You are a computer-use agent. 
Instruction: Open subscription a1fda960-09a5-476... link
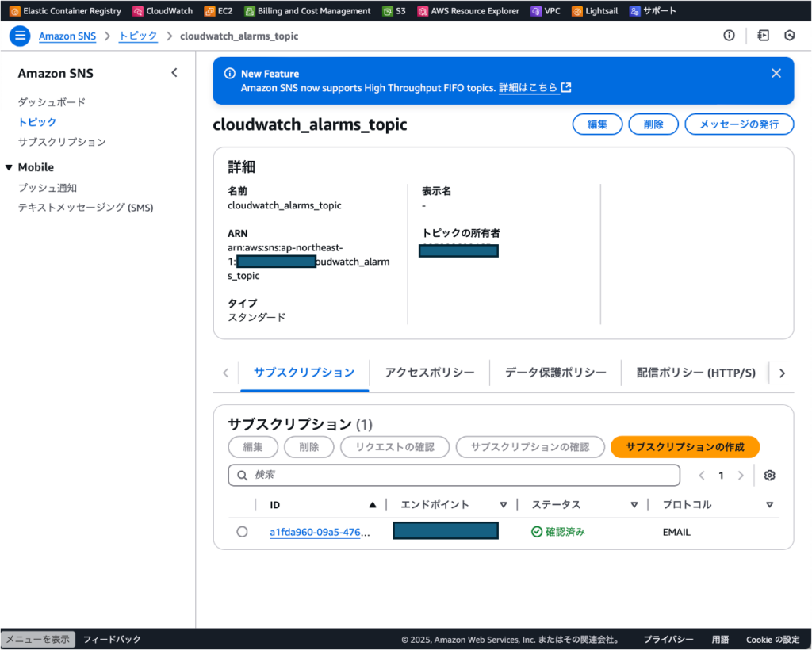320,532
